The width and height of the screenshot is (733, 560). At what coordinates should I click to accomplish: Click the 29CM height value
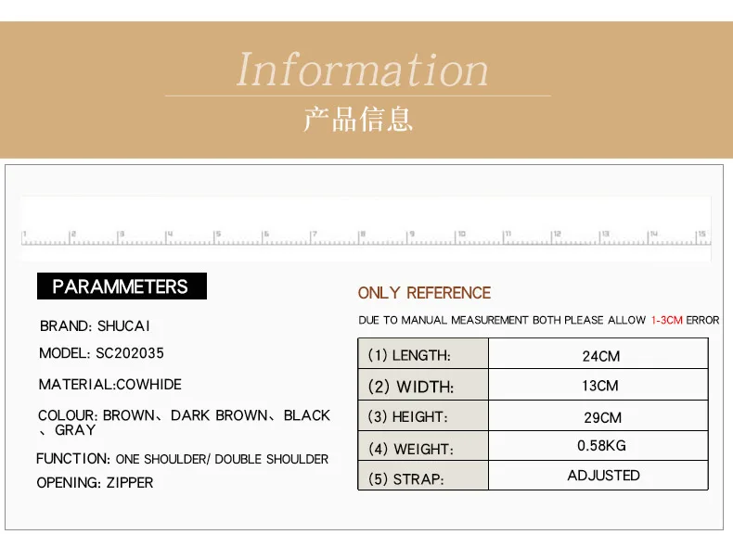tap(601, 417)
